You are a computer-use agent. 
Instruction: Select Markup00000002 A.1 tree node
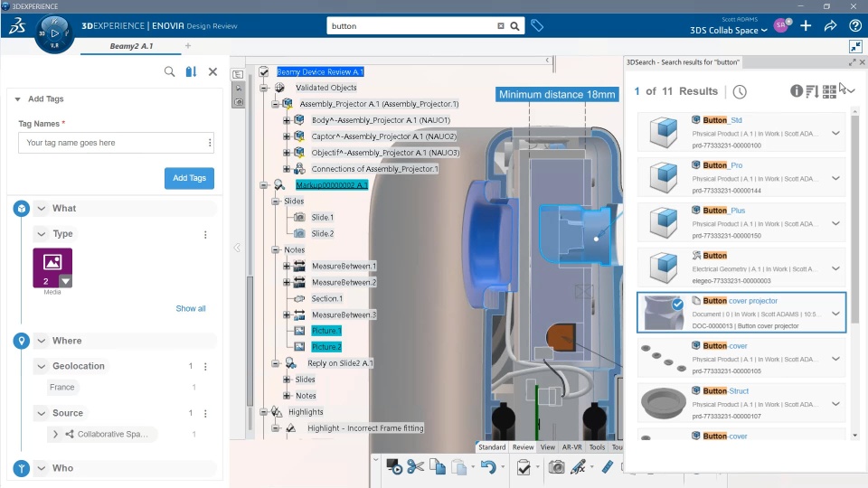[x=332, y=185]
